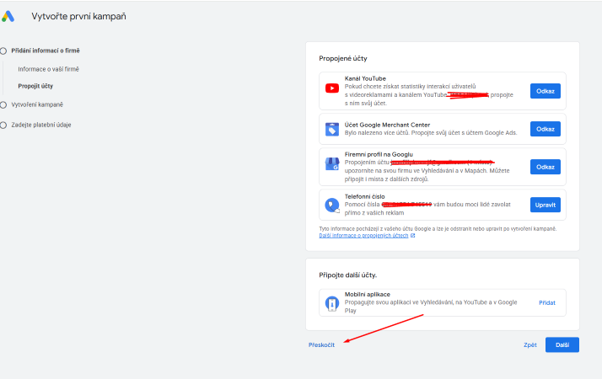Click Přidat for Mobilní aplikace
602x379 pixels.
[547, 303]
